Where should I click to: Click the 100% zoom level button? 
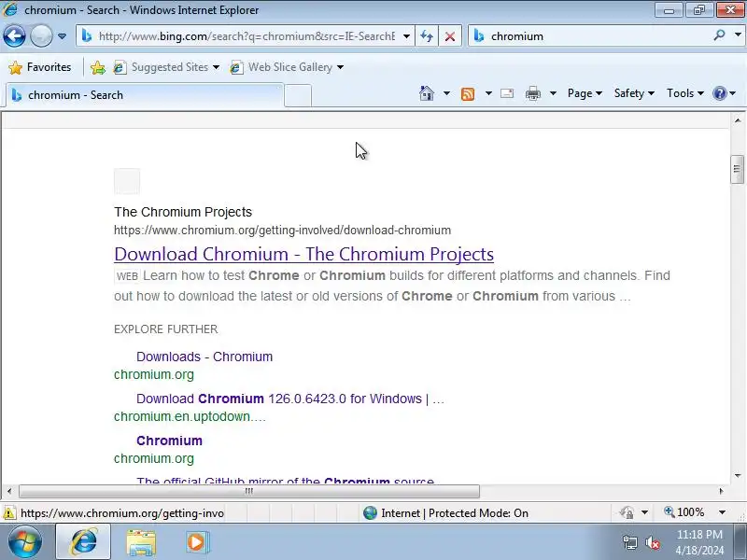click(x=684, y=512)
